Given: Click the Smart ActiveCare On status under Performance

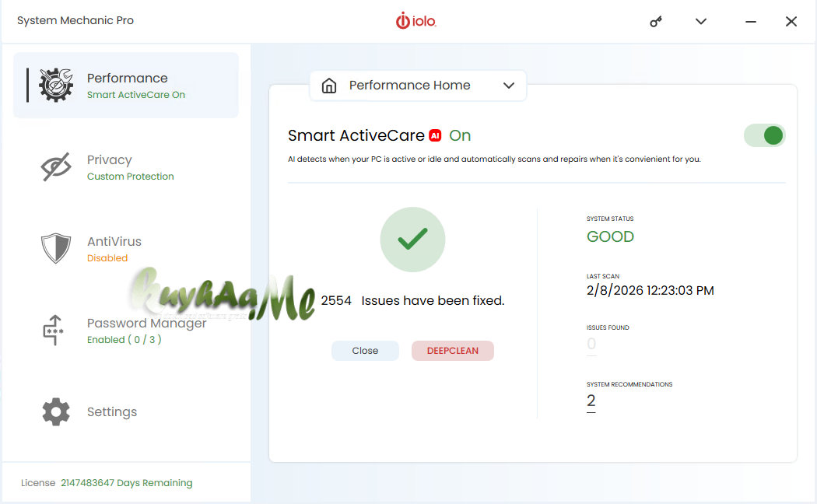Looking at the screenshot, I should click(x=136, y=95).
